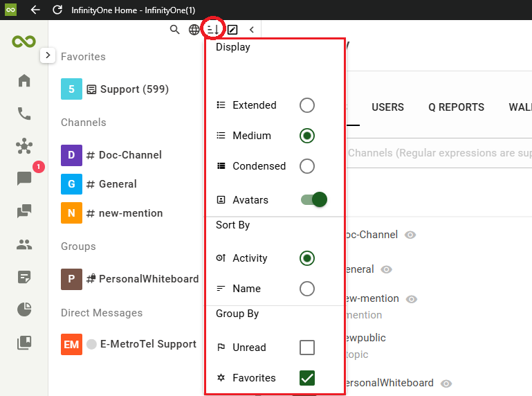
Task: Click the Groups section header
Action: pyautogui.click(x=78, y=246)
